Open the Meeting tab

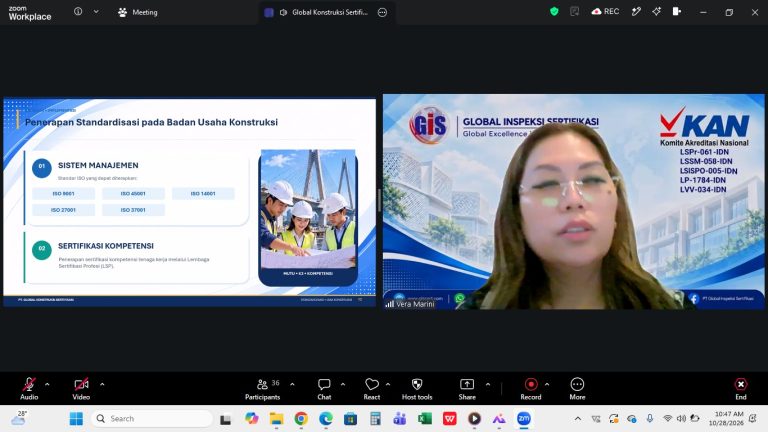(x=138, y=12)
